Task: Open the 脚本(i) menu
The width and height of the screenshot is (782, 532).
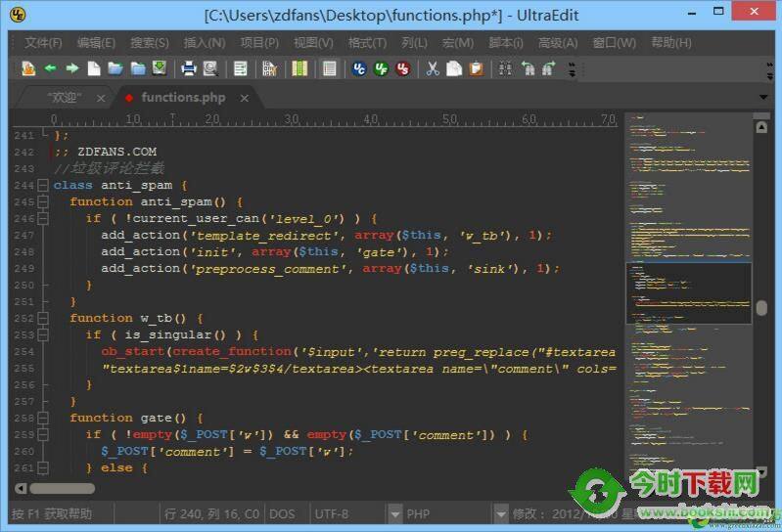Action: point(506,43)
